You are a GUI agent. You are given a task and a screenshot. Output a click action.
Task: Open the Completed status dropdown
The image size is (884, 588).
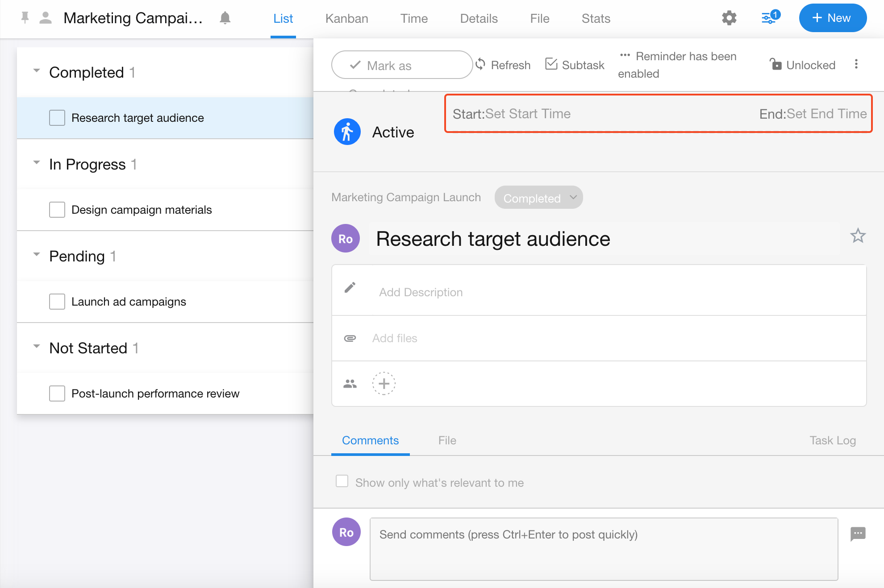(x=538, y=198)
